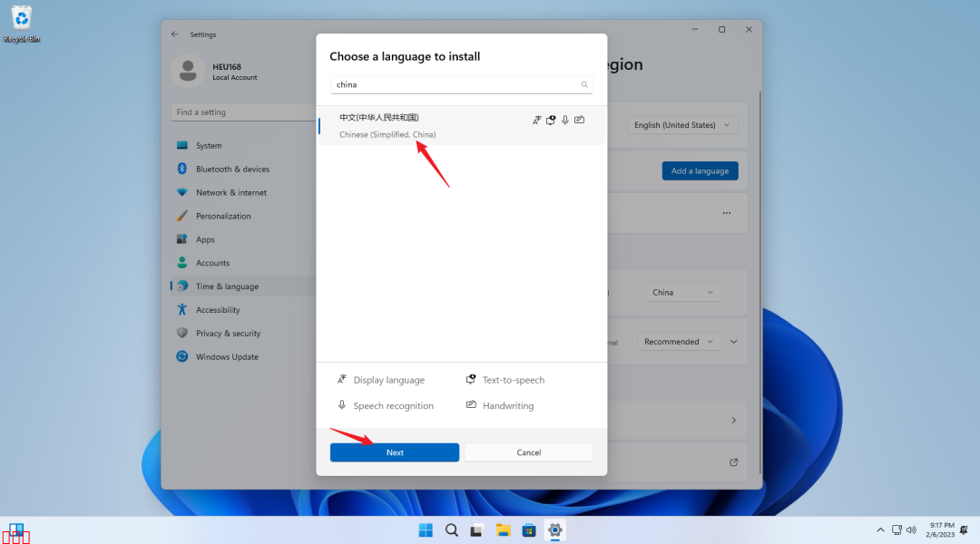980x544 pixels.
Task: Open English (United States) display language dropdown
Action: pyautogui.click(x=681, y=125)
